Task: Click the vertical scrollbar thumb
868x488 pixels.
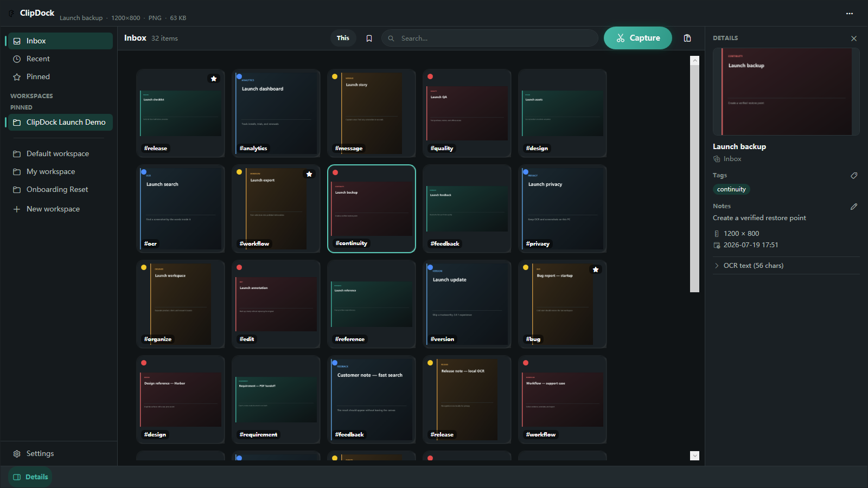Action: (x=695, y=179)
